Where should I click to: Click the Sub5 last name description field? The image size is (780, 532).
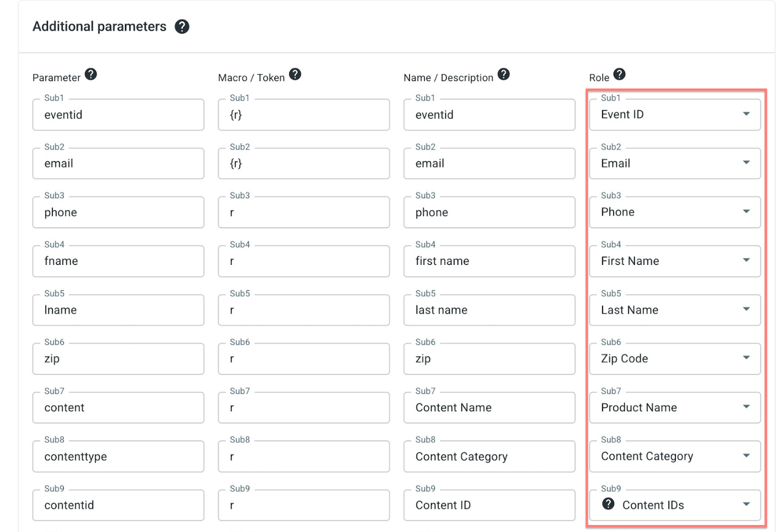(489, 310)
